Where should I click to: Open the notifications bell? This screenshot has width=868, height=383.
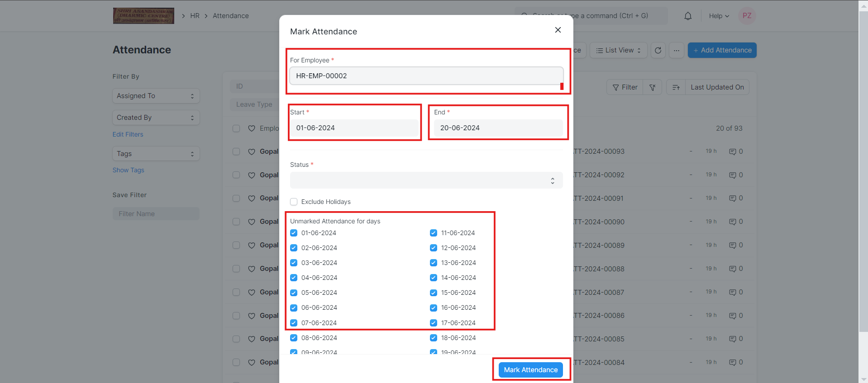point(688,16)
